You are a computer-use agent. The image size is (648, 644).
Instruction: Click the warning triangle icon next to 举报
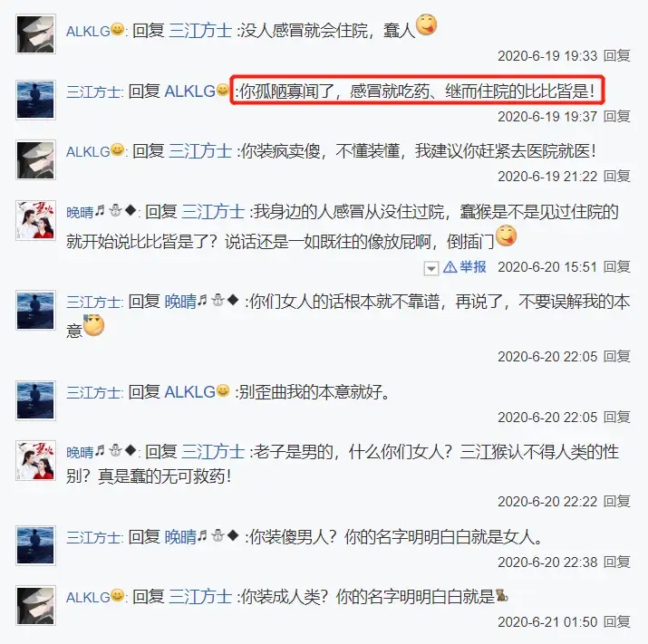click(450, 267)
